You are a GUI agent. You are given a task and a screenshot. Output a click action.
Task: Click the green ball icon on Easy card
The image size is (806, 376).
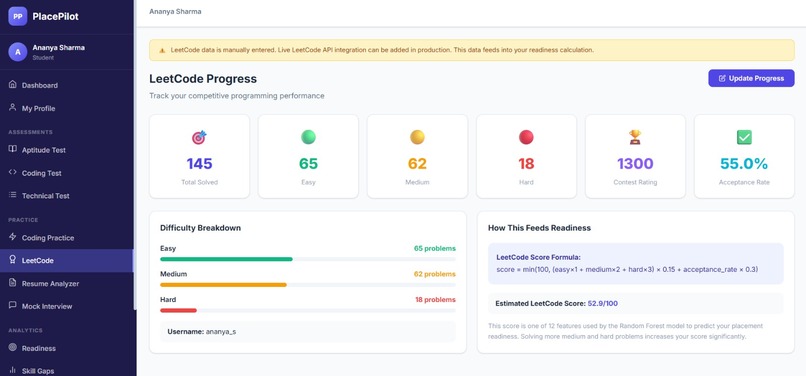coord(308,137)
